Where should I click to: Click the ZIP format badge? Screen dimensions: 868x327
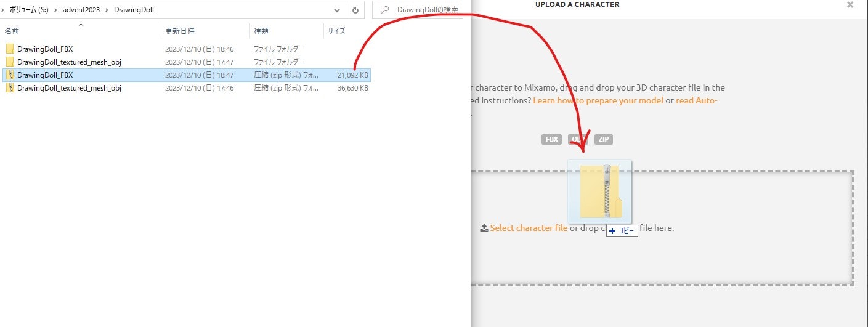604,139
